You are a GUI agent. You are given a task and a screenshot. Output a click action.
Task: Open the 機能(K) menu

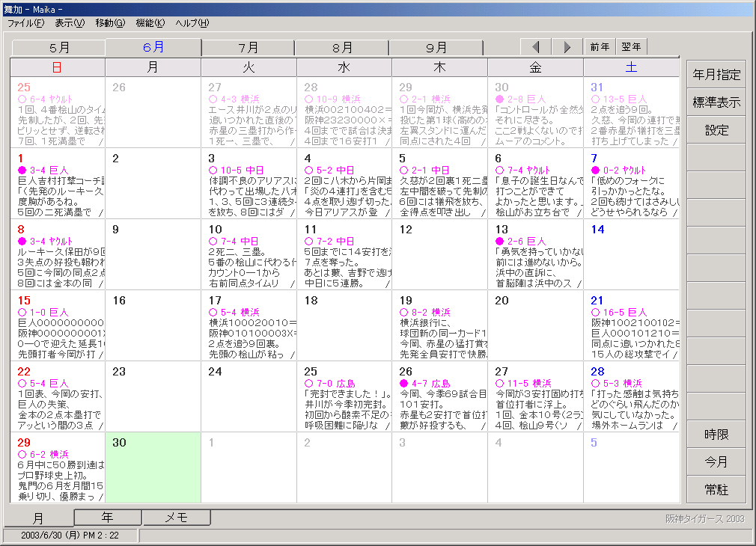(150, 23)
